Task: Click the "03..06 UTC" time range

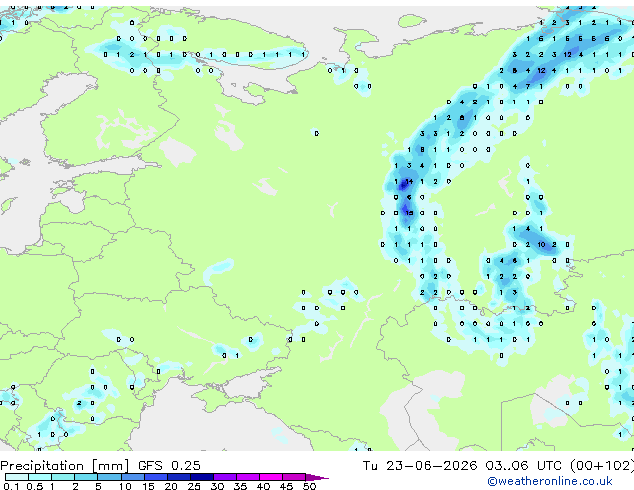Action: pos(524,466)
